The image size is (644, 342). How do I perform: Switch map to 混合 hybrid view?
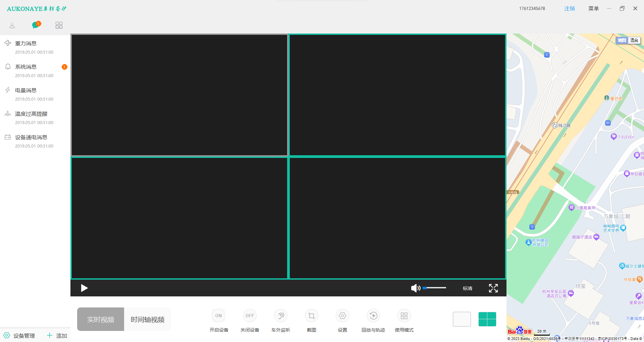point(634,40)
